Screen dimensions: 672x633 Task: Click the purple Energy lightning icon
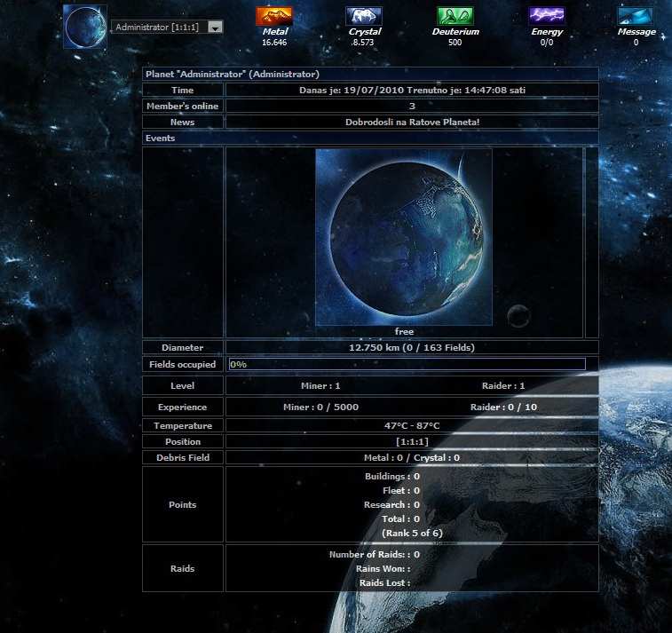pos(547,16)
